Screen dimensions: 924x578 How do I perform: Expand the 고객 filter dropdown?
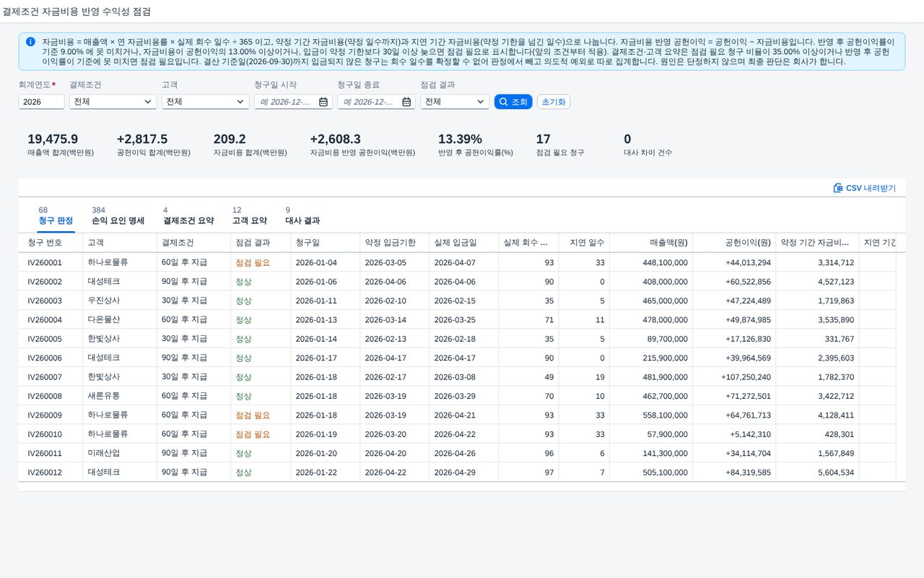(241, 102)
